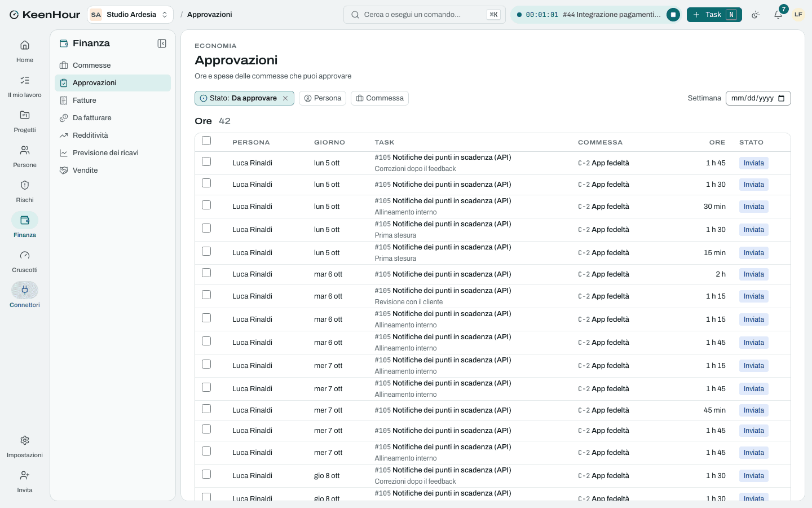Check the mar 6 ott 2 h row
The width and height of the screenshot is (812, 508).
pos(206,273)
